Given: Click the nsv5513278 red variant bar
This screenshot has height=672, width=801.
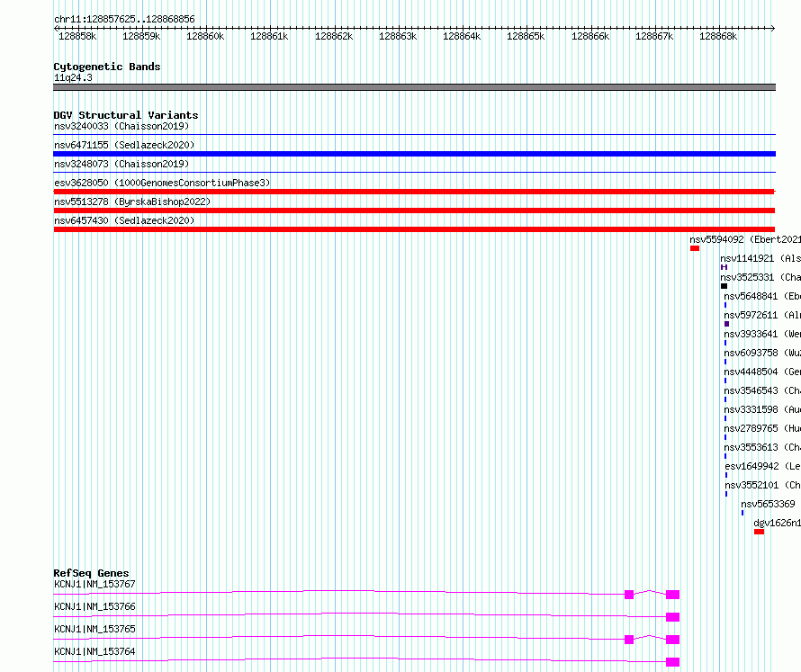Looking at the screenshot, I should point(414,211).
